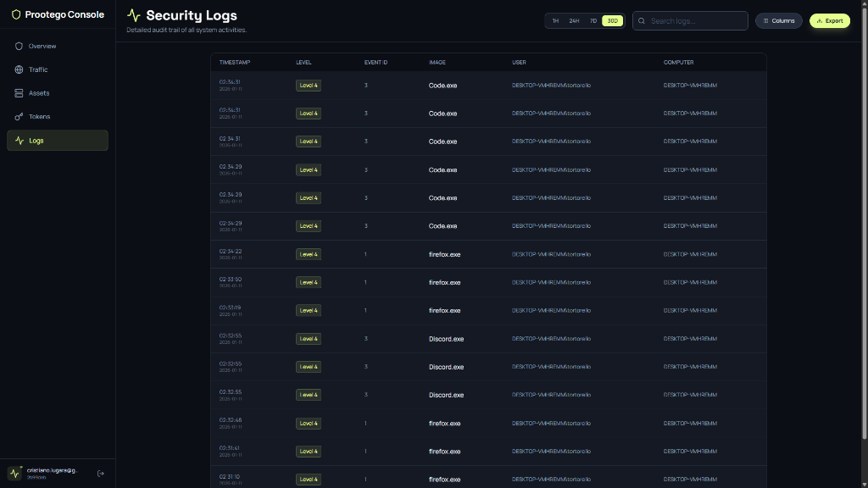Select the Logs waveform icon in sidebar
This screenshot has width=868, height=488.
pyautogui.click(x=18, y=141)
